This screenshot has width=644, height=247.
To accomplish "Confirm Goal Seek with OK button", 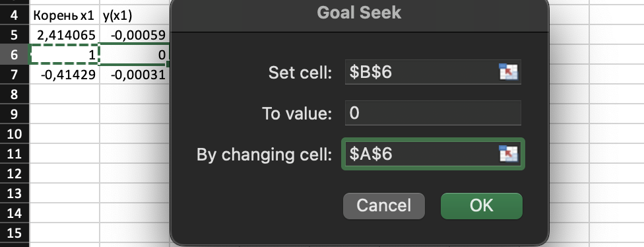I will tap(482, 205).
